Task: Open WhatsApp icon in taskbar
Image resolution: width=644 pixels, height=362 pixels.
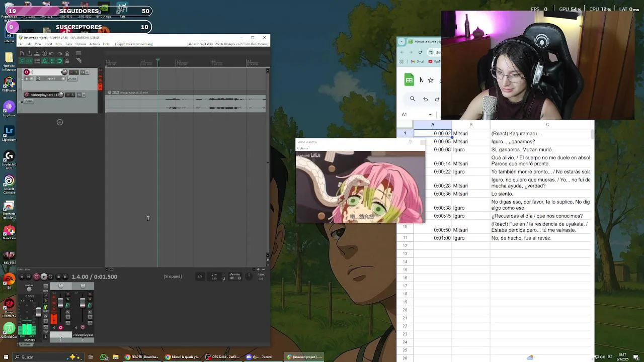Action: (104, 357)
